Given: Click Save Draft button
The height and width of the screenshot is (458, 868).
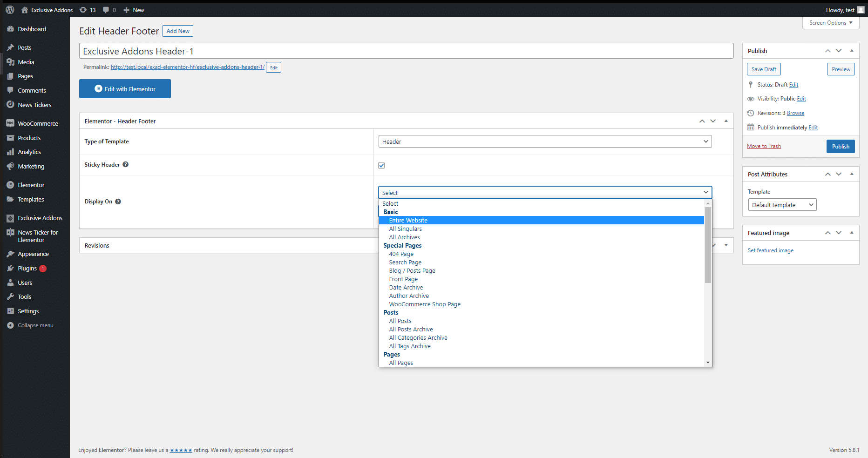Looking at the screenshot, I should (x=764, y=69).
